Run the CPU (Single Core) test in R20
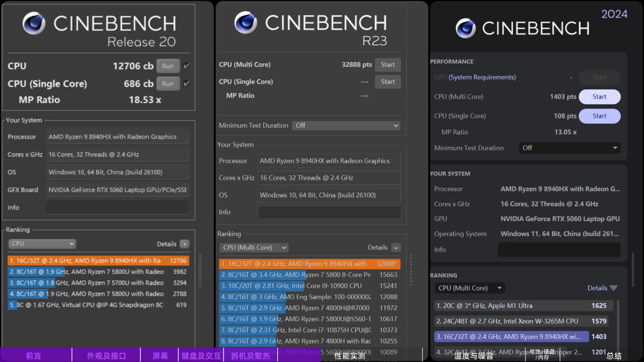644x362 pixels. (x=168, y=84)
